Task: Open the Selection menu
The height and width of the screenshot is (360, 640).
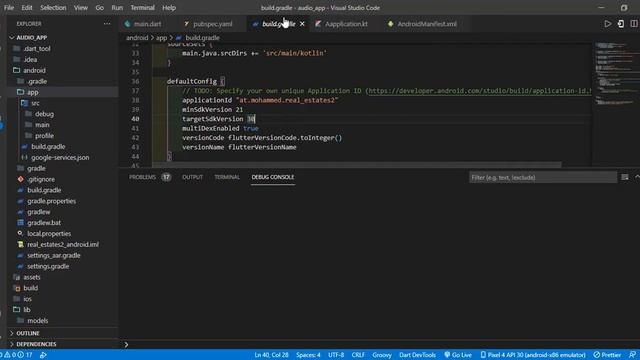Action: 53,8
